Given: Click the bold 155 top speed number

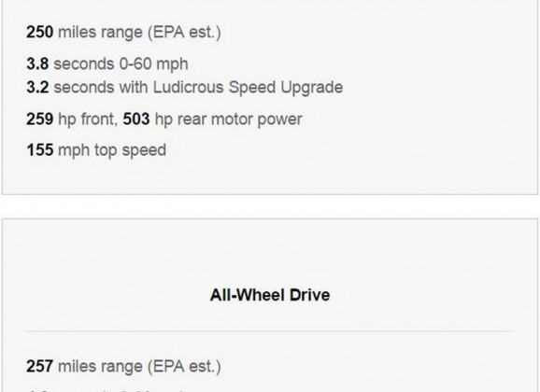Looking at the screenshot, I should [40, 150].
